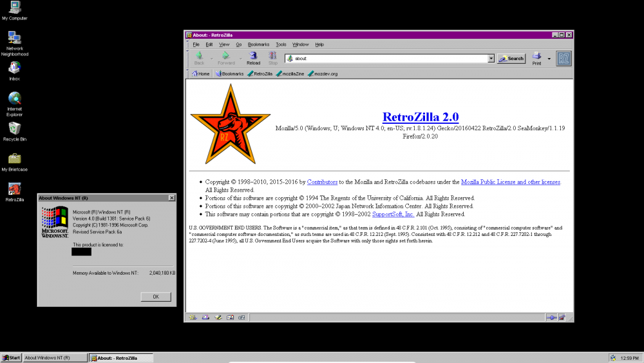Select the Inbox desktop icon

(x=15, y=71)
